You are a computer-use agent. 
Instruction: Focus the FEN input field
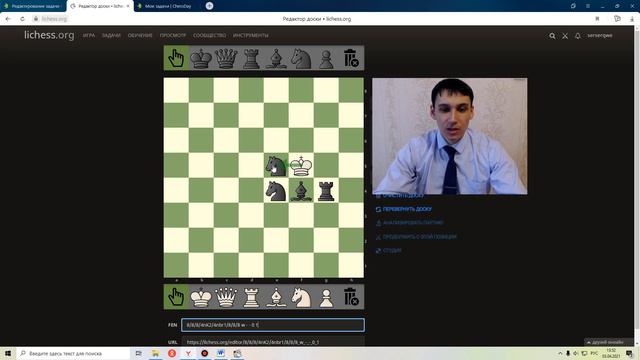273,325
